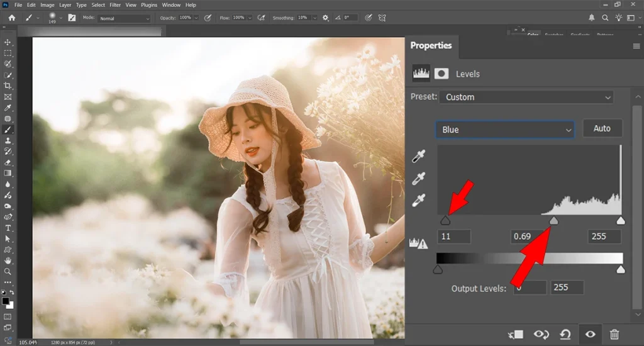Toggle view previous state icon
The image size is (644, 346).
[x=541, y=334]
